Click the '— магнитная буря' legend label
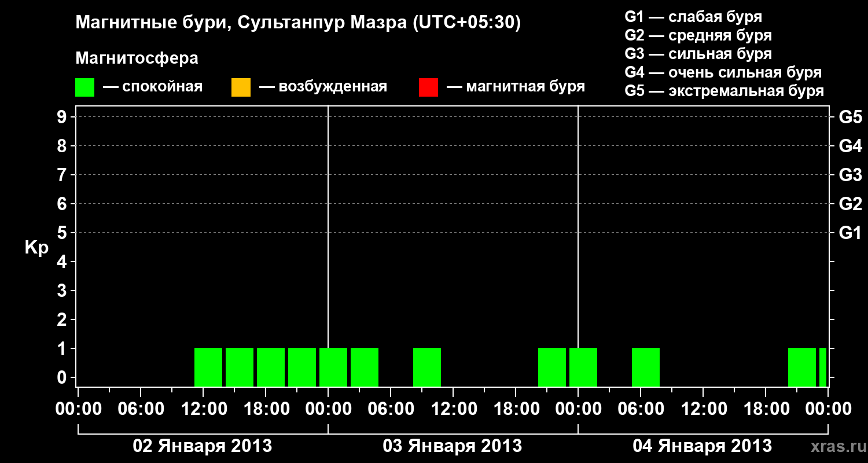The width and height of the screenshot is (868, 463). pos(516,87)
